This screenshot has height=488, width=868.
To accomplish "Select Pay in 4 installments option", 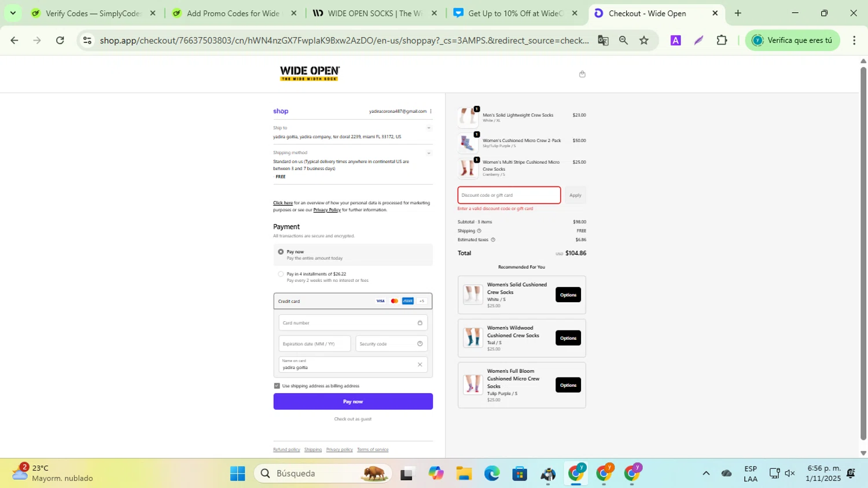I will pyautogui.click(x=281, y=274).
